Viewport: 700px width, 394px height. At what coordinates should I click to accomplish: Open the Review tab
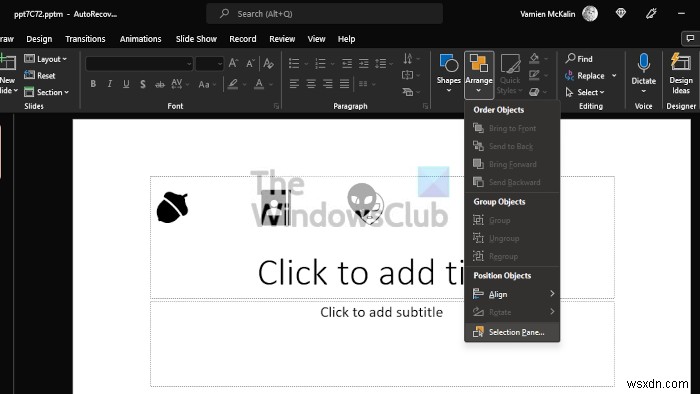pyautogui.click(x=282, y=39)
